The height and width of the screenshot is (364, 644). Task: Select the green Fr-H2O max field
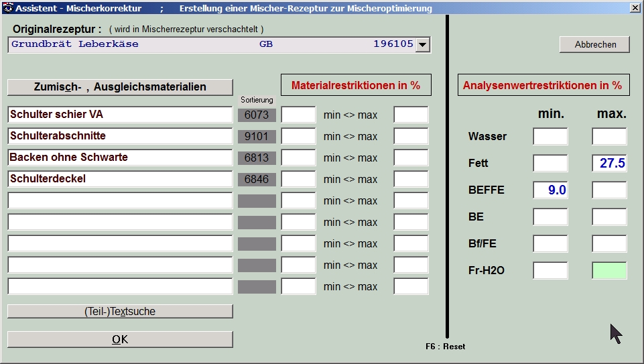(x=609, y=271)
